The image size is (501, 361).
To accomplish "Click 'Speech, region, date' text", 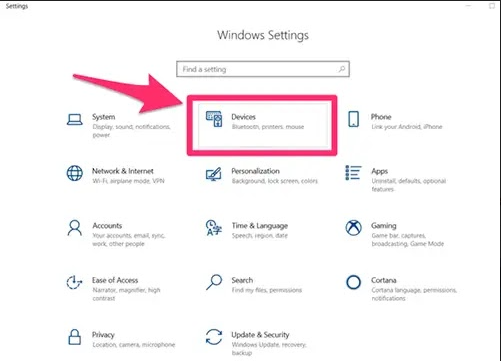I will point(260,236).
